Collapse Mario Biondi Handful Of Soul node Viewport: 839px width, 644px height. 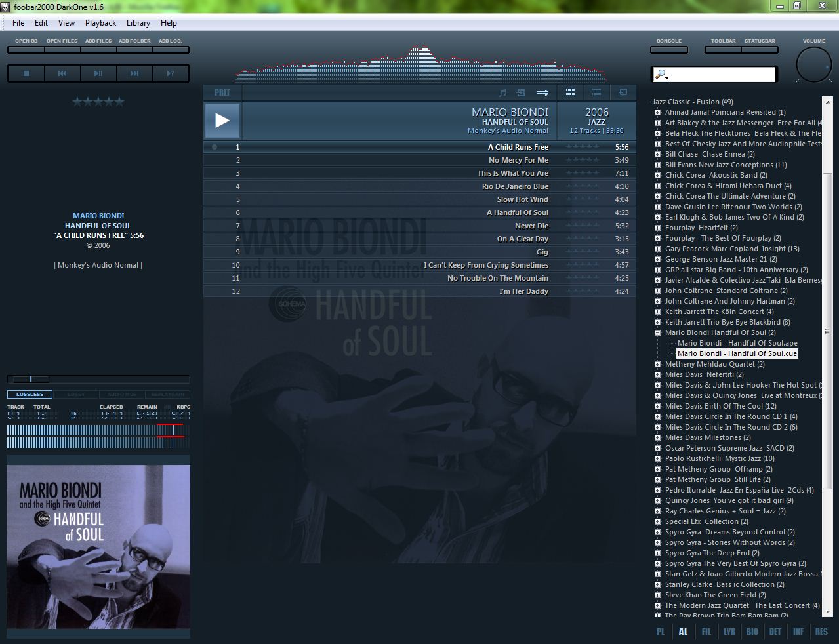click(x=657, y=332)
